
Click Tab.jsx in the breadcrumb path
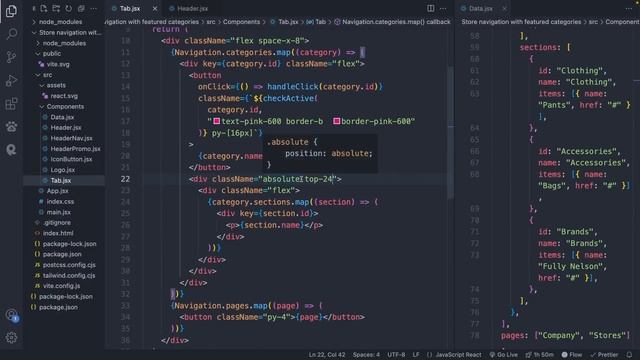click(288, 22)
